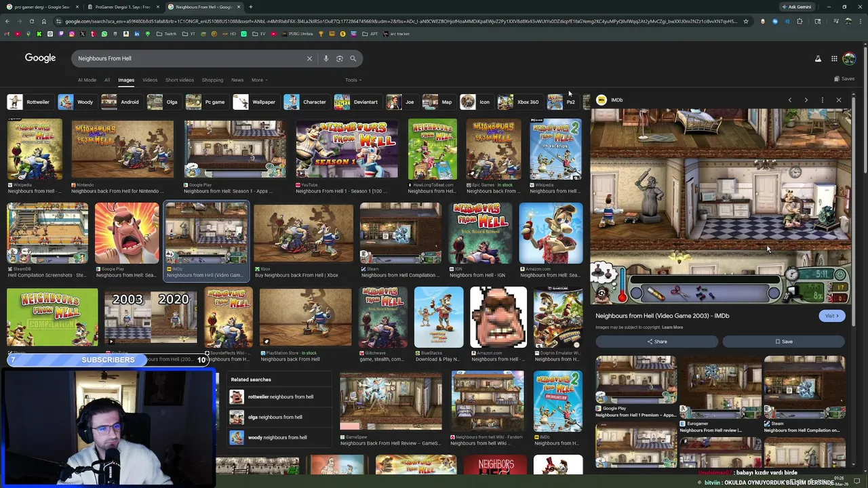868x488 pixels.
Task: Reload the page in browser toolbar
Action: click(x=31, y=21)
